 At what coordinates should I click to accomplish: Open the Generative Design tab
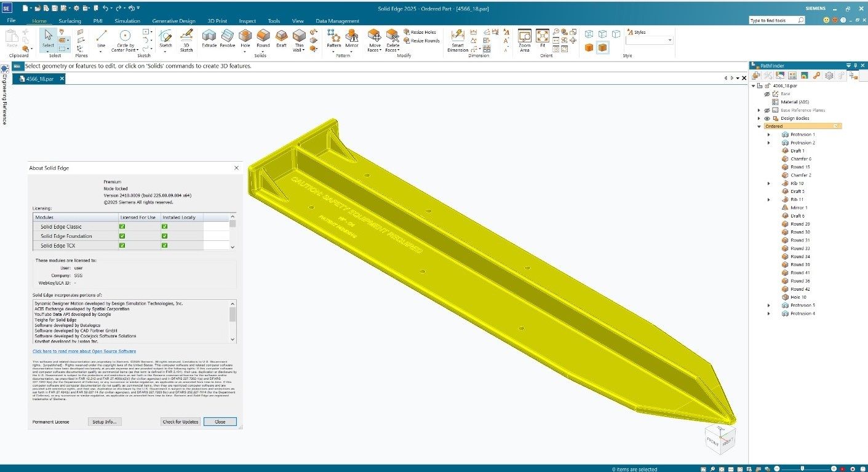point(173,20)
